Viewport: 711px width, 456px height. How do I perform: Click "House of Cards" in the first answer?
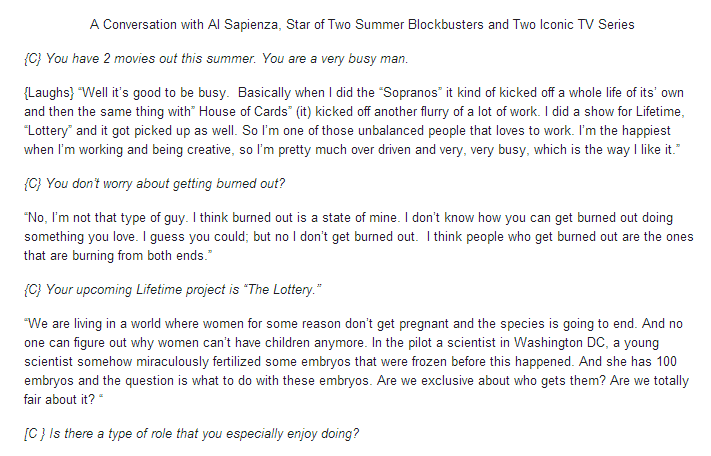[243, 112]
